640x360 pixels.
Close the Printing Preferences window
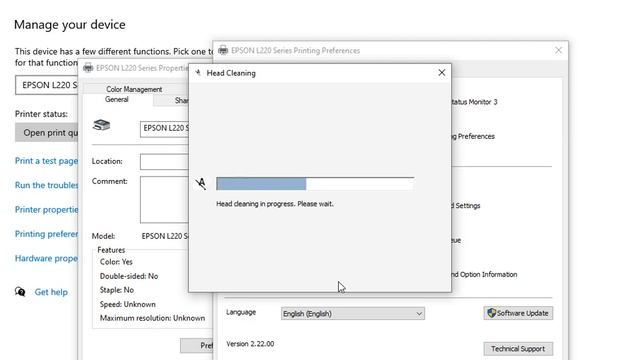[558, 50]
